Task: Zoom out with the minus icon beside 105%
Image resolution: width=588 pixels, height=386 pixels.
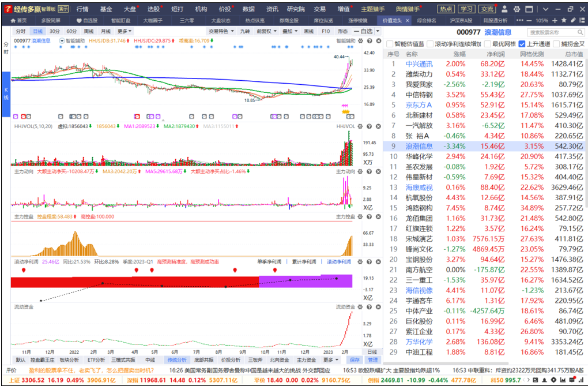Action: tap(529, 21)
